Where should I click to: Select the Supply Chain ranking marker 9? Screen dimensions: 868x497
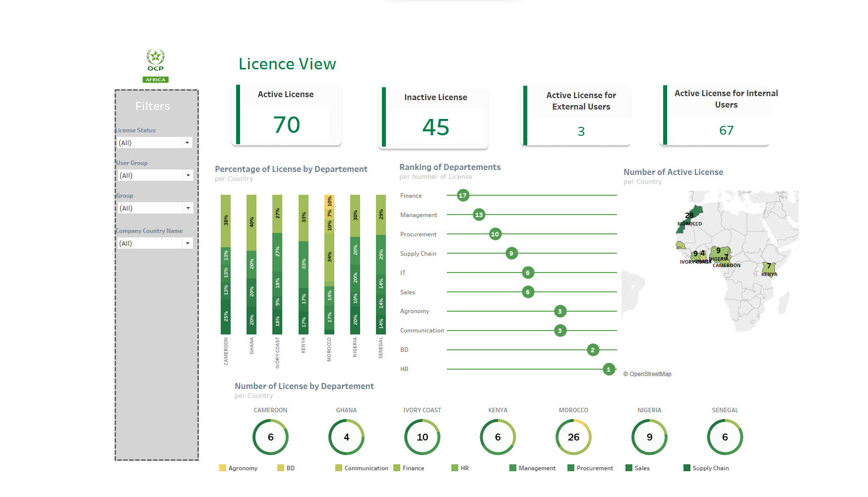(511, 253)
